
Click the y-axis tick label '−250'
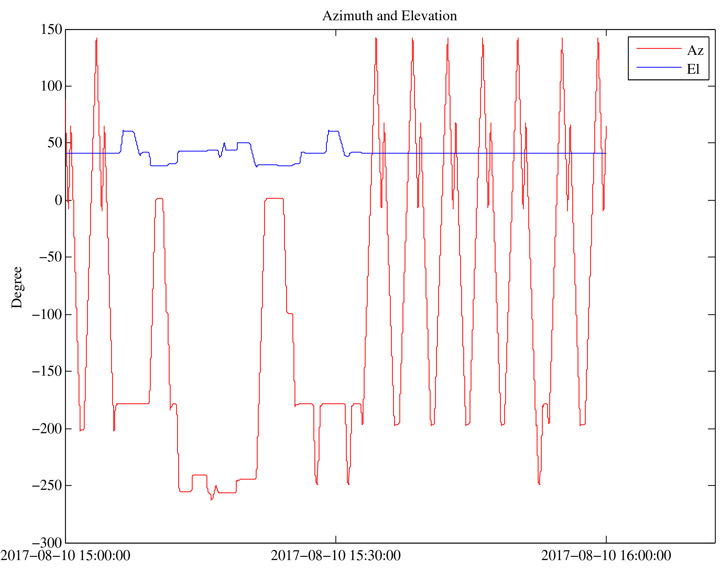tap(47, 486)
